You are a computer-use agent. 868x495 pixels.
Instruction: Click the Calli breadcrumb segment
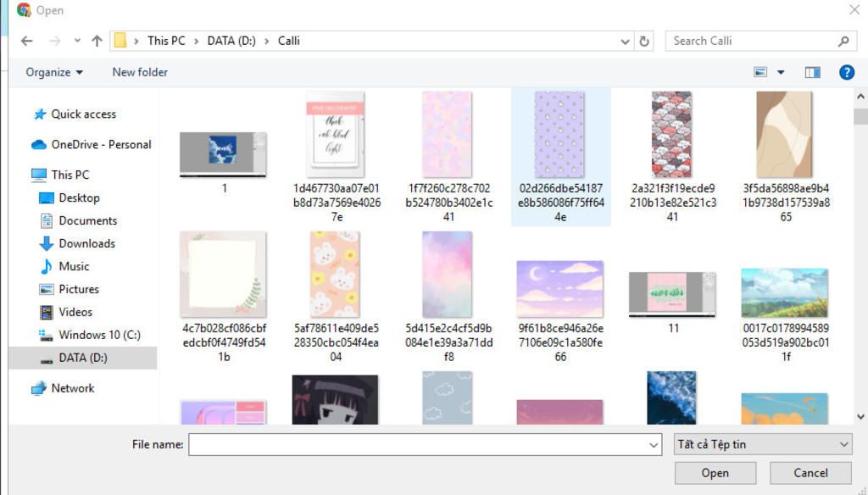point(289,41)
